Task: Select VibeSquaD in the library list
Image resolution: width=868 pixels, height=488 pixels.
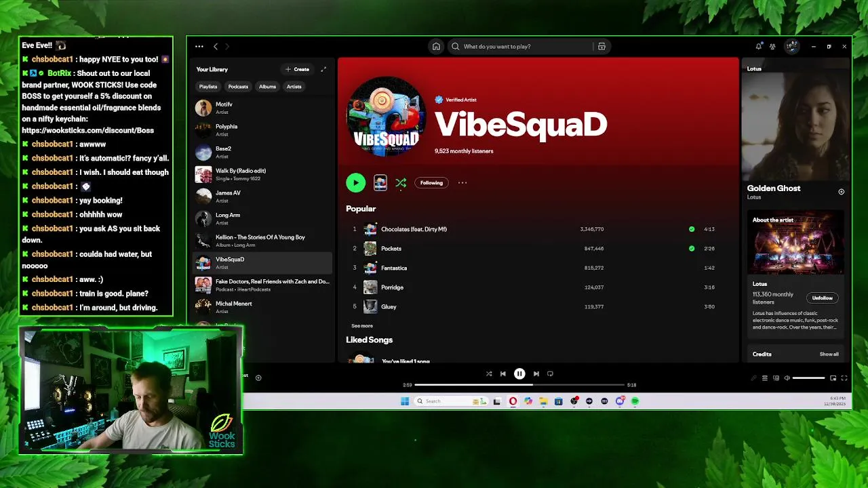Action: (x=262, y=263)
